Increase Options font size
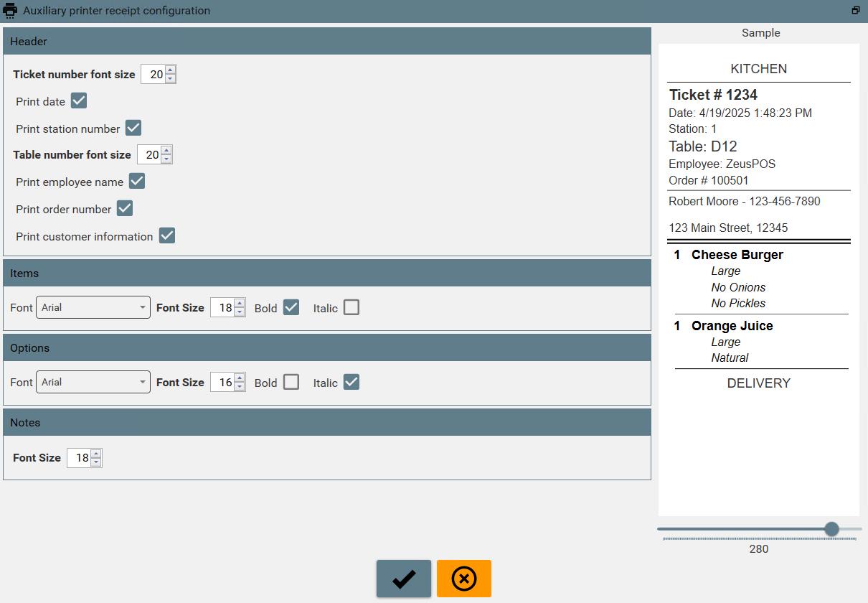This screenshot has width=868, height=603. point(240,378)
